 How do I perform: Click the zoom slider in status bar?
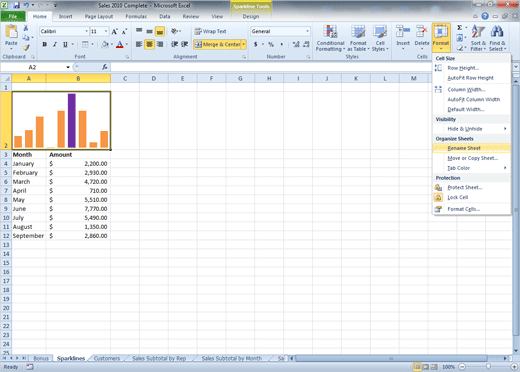tap(488, 367)
